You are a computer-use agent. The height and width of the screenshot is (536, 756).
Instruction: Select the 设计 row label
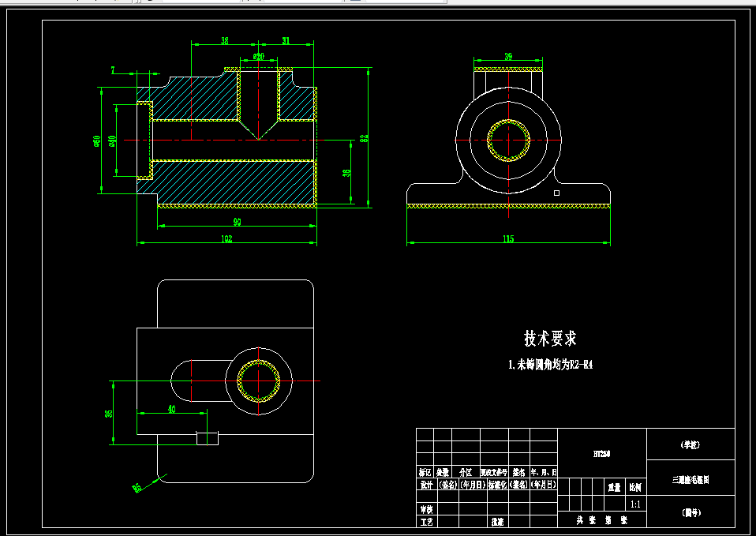point(426,485)
